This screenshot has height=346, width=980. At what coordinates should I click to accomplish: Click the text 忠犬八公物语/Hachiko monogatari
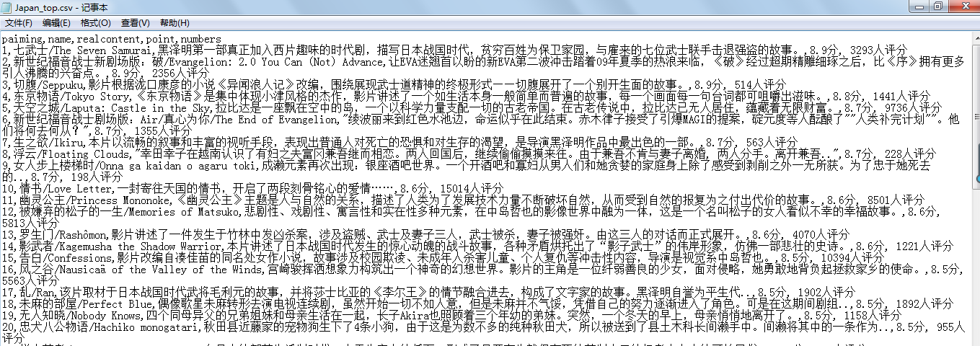tap(108, 327)
